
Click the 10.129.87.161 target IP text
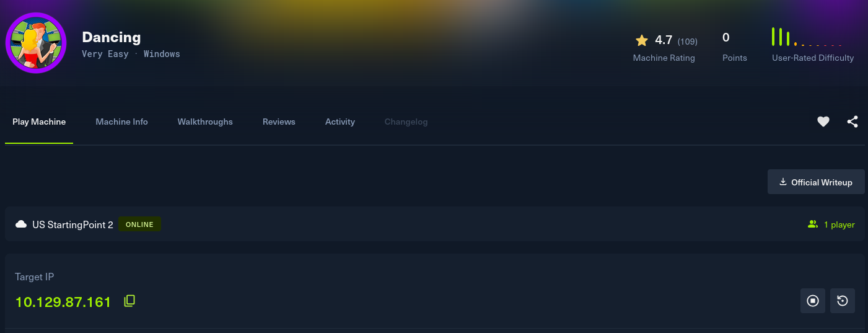(x=63, y=302)
